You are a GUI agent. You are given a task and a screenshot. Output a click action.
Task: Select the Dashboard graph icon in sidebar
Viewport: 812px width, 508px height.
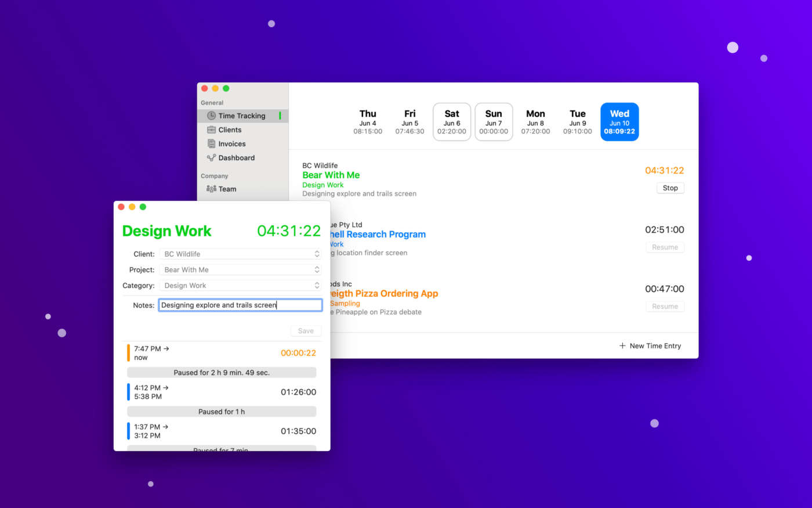click(212, 158)
